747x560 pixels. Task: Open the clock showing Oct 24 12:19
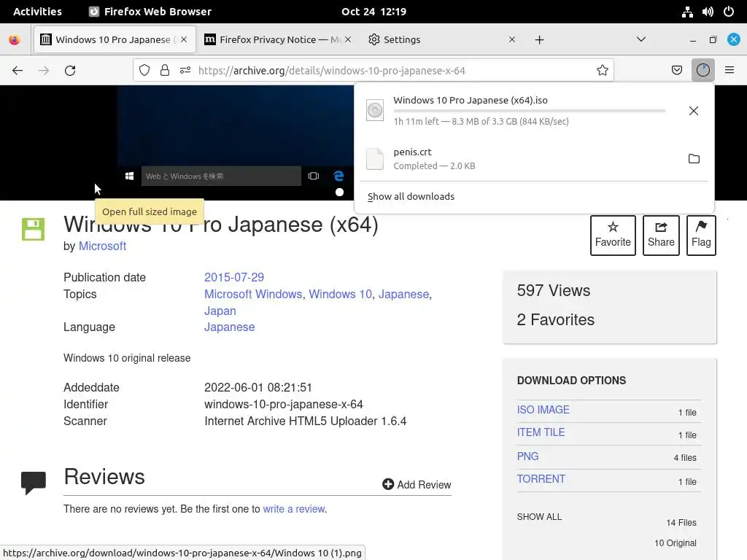click(374, 12)
